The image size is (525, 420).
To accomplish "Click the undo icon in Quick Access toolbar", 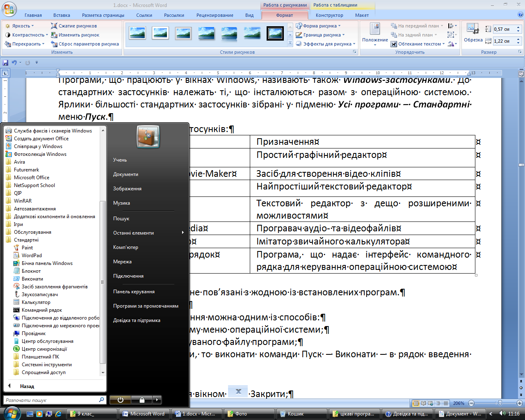I will [x=14, y=62].
